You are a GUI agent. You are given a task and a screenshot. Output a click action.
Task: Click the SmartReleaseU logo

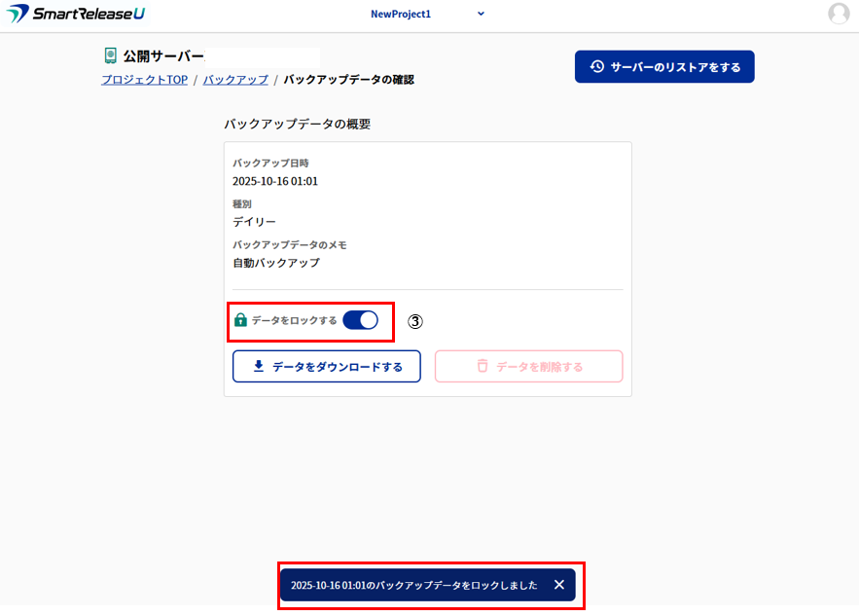(76, 14)
